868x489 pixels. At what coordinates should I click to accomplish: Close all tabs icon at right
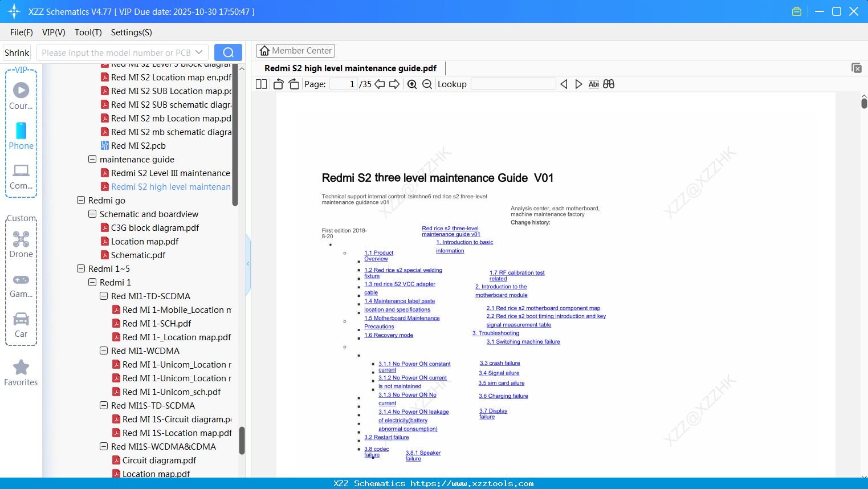[856, 68]
